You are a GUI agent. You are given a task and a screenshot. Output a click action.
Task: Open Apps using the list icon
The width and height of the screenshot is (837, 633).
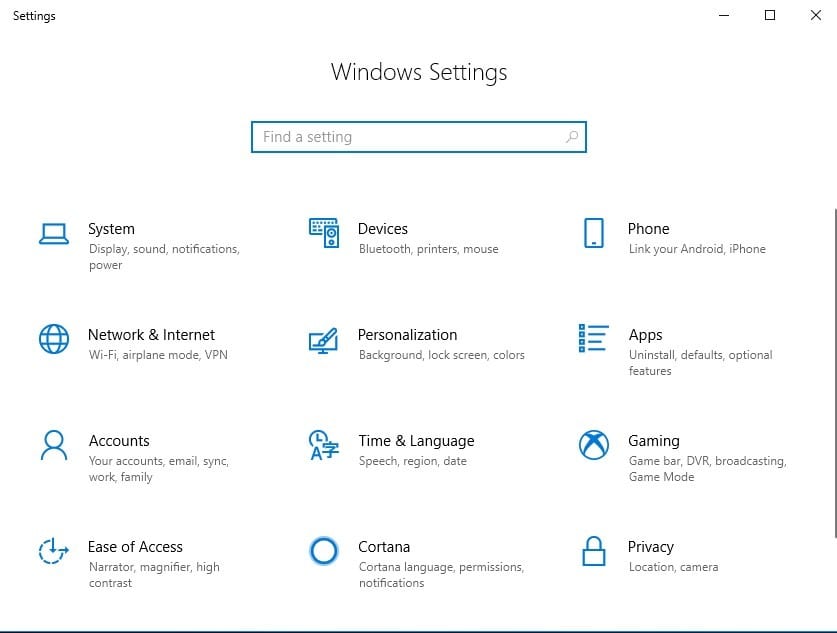(593, 338)
